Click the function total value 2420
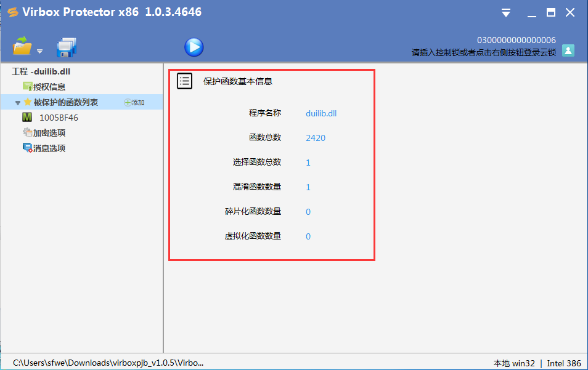 click(x=316, y=138)
